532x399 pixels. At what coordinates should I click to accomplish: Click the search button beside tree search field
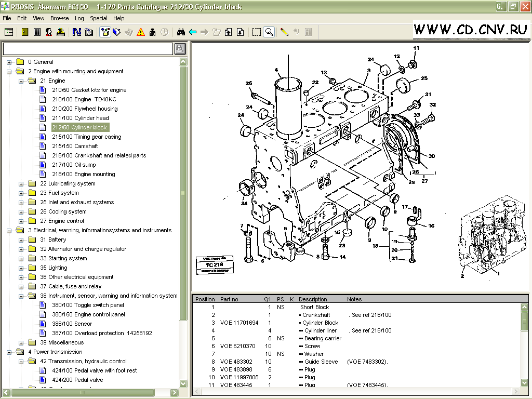pos(180,49)
